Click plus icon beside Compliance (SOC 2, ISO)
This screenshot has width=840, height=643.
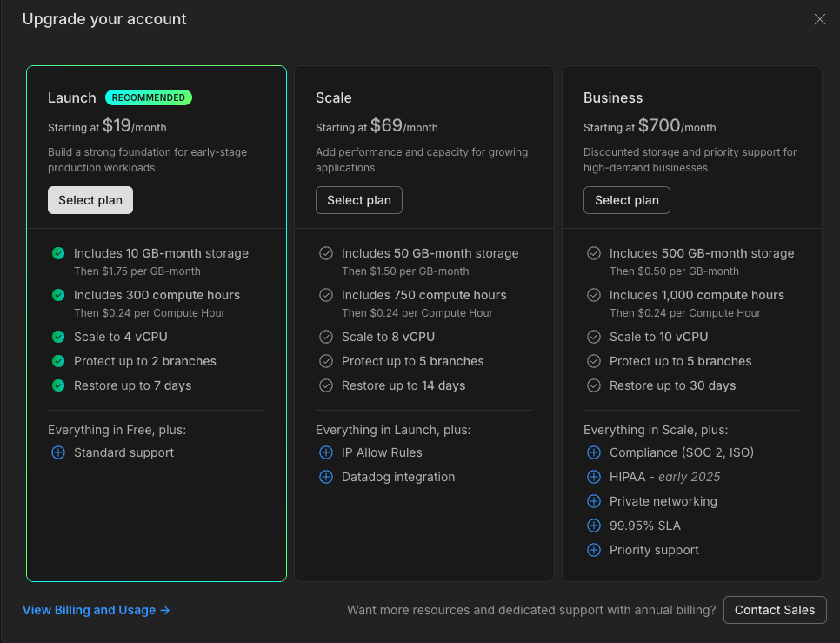click(594, 452)
